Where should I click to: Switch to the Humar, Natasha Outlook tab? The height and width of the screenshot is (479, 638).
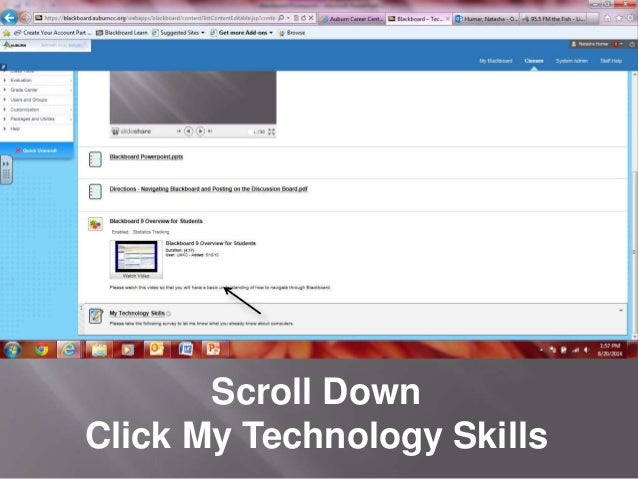(x=486, y=19)
